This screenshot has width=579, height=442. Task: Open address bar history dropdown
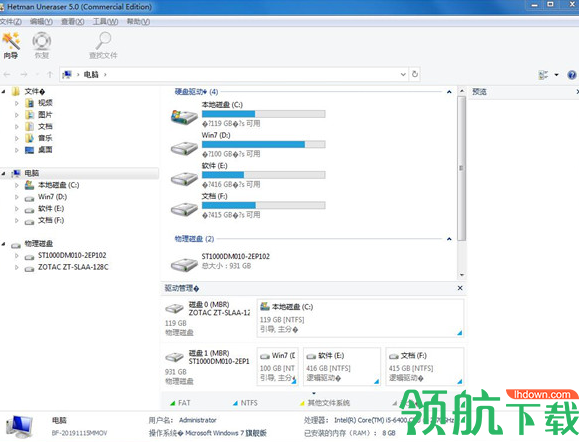403,75
